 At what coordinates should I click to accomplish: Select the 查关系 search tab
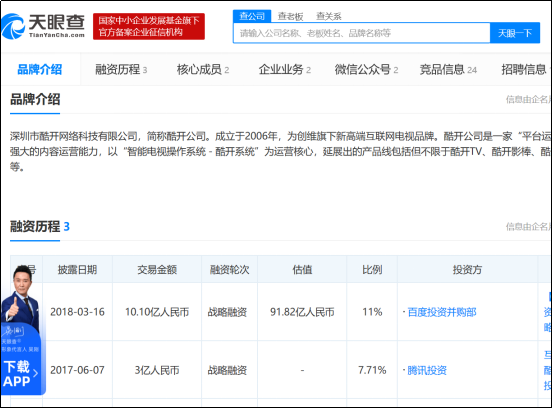click(328, 16)
